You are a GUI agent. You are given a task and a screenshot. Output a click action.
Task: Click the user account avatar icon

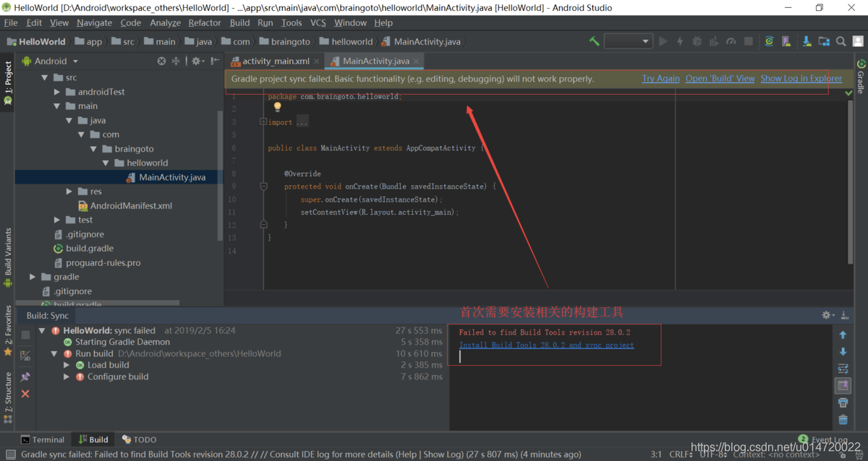click(859, 41)
